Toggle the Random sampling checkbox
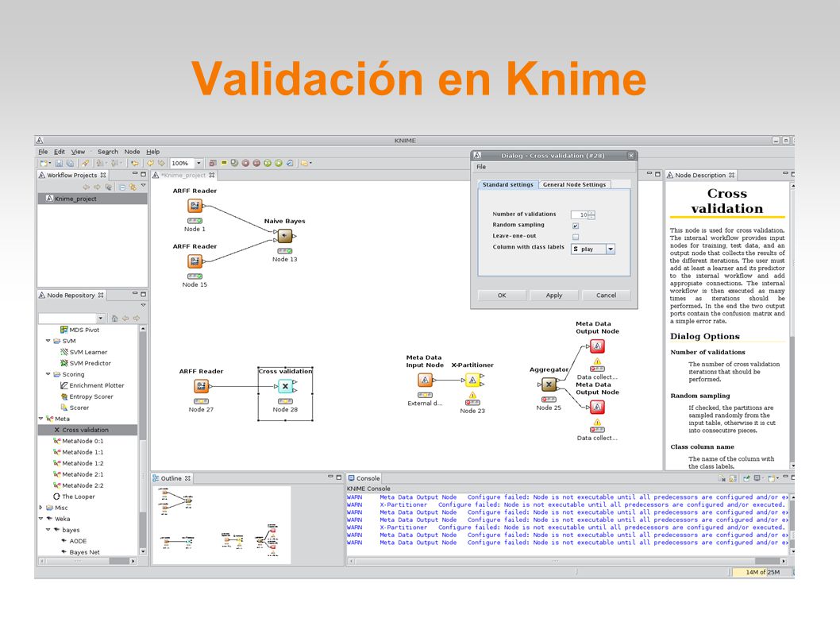840x630 pixels. tap(576, 226)
